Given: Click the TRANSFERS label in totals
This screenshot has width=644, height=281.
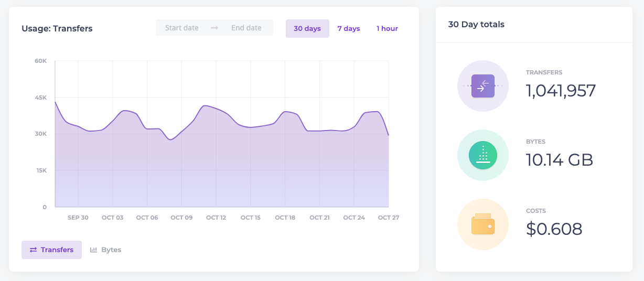Looking at the screenshot, I should (x=544, y=72).
